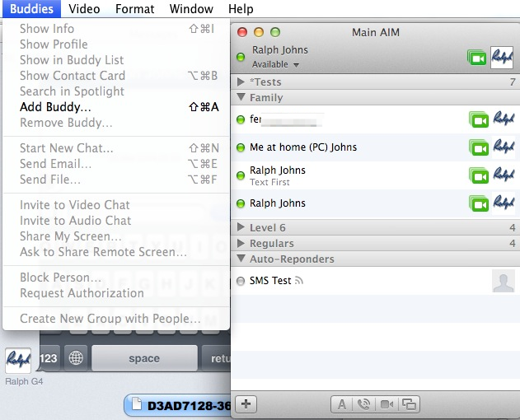Image resolution: width=520 pixels, height=420 pixels.
Task: Open the Help menu
Action: click(241, 8)
